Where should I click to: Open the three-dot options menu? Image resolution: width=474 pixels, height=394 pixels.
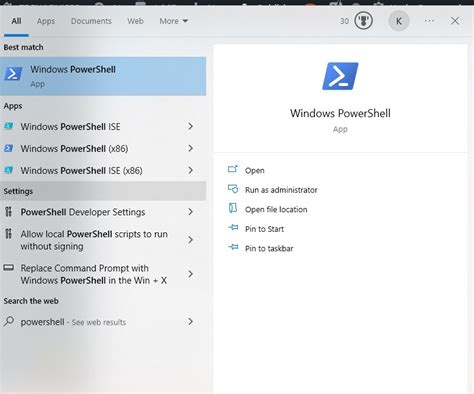coord(429,21)
